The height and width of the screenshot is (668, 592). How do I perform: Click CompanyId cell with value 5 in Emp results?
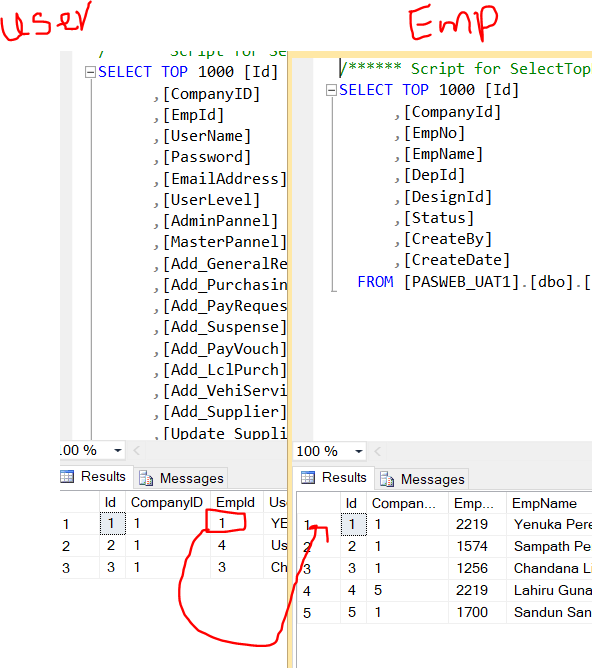(407, 590)
